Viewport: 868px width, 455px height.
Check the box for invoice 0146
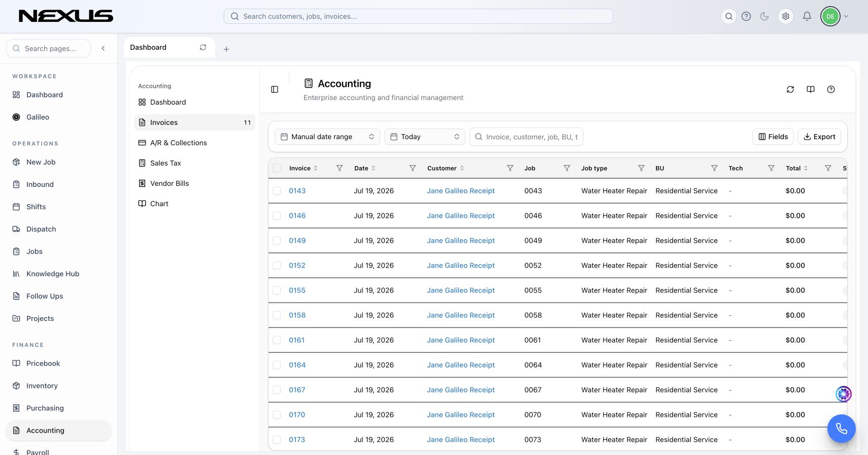click(x=277, y=216)
